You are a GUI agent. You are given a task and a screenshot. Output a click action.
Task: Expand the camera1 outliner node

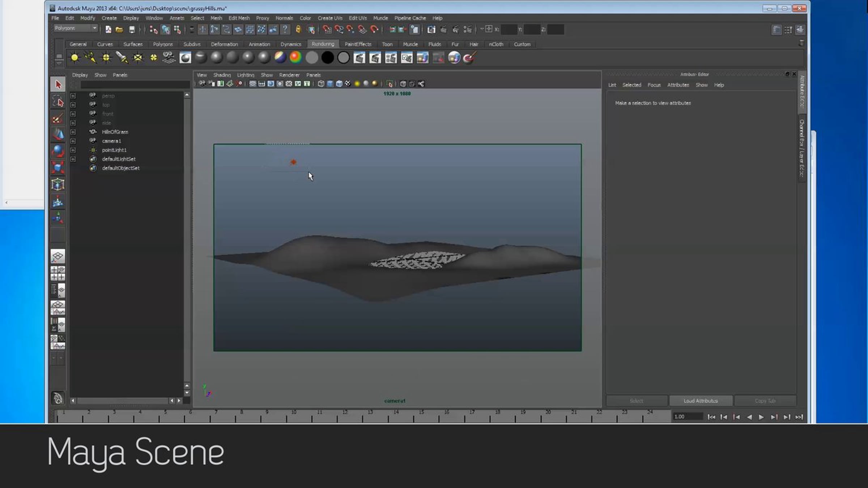click(73, 141)
